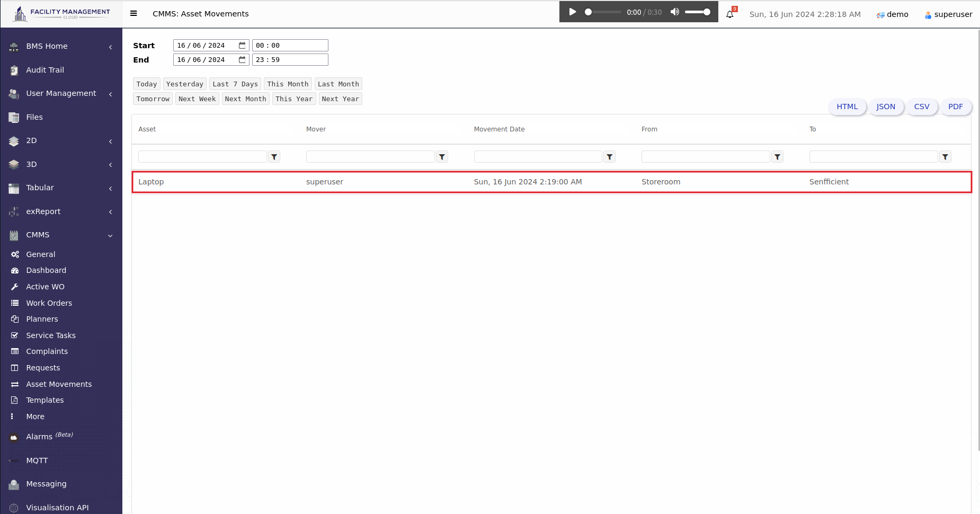Select the Next Year preset

click(x=341, y=99)
